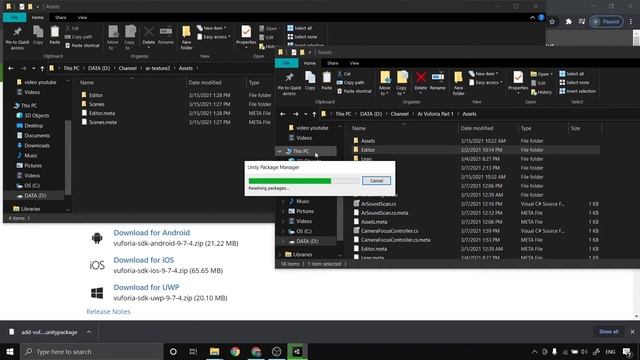This screenshot has height=360, width=640.
Task: Click Pin to Quick access in front Explorer window
Action: tap(289, 84)
